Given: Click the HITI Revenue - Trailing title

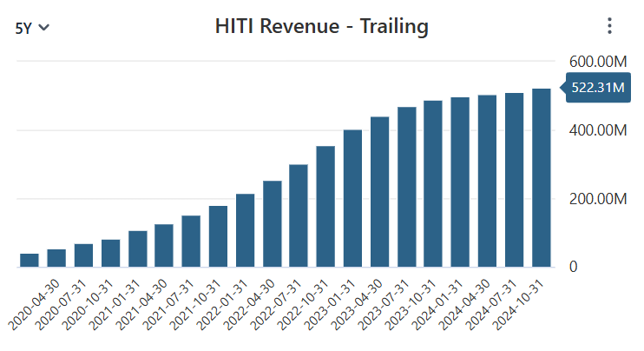Looking at the screenshot, I should click(x=322, y=27).
